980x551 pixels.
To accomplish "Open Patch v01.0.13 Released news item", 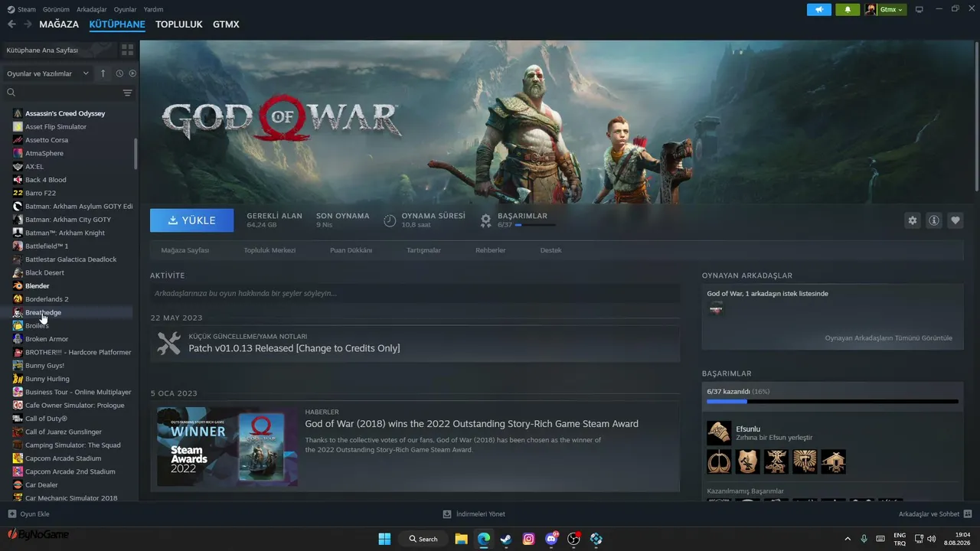I will click(x=415, y=344).
